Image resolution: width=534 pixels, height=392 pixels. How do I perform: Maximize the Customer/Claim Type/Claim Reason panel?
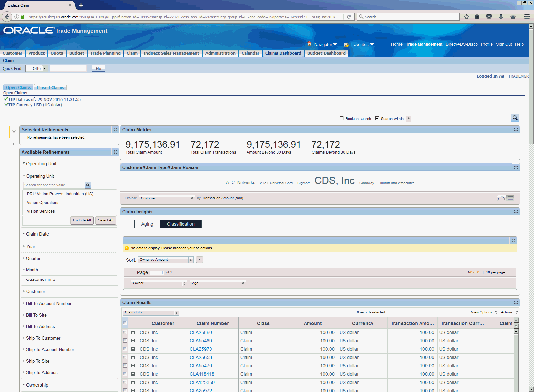pyautogui.click(x=516, y=167)
